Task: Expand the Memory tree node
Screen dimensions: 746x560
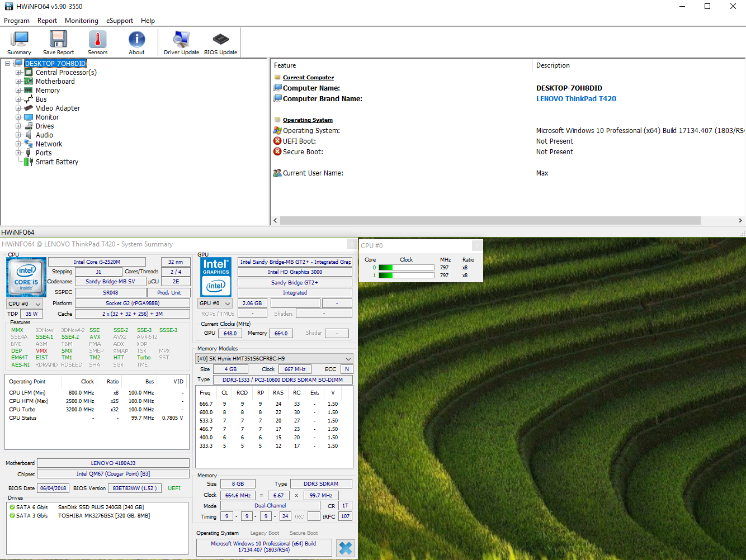Action: [x=18, y=91]
